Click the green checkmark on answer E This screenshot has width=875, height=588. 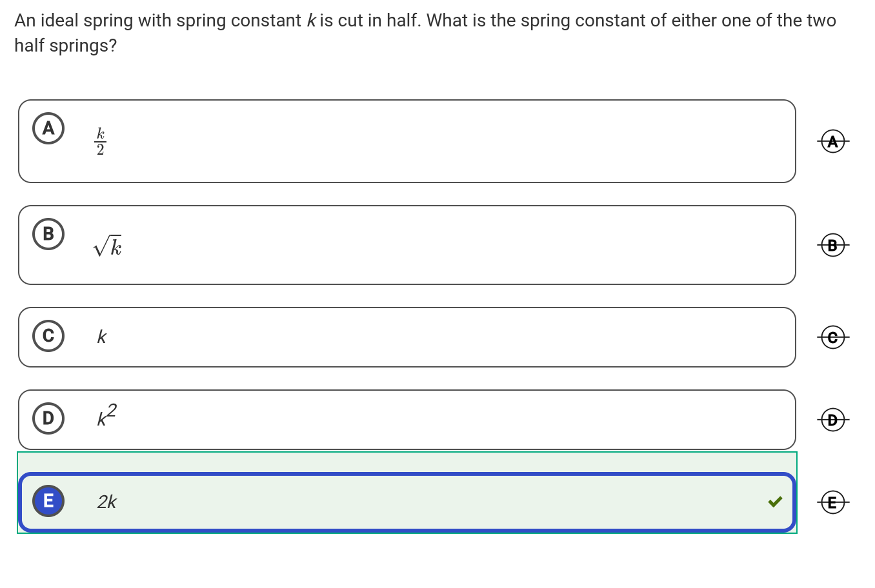tap(775, 502)
